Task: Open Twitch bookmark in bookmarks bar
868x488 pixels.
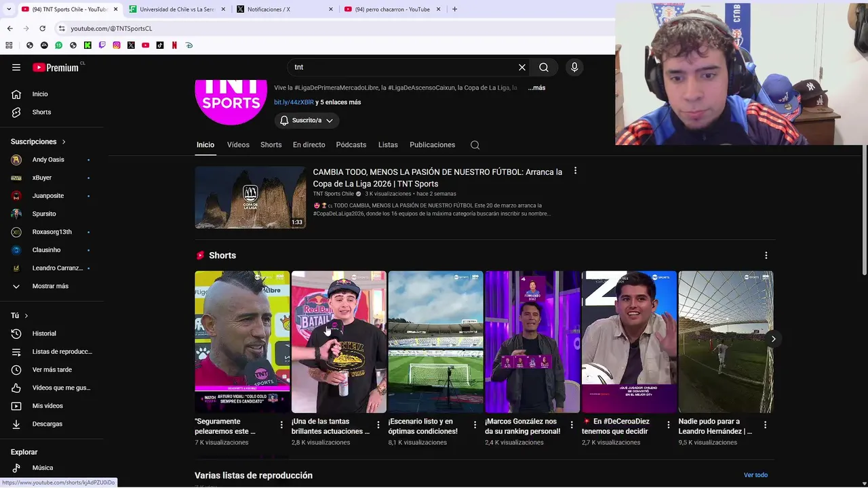Action: coord(102,45)
